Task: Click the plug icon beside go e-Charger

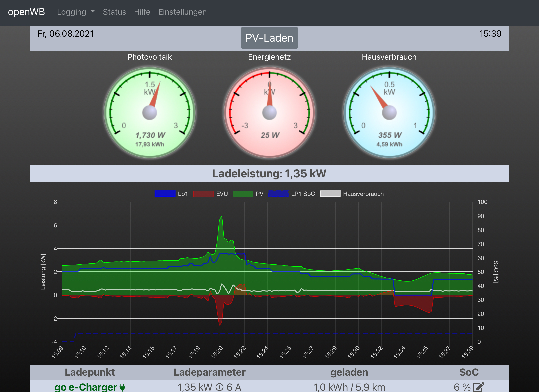Action: (x=122, y=388)
